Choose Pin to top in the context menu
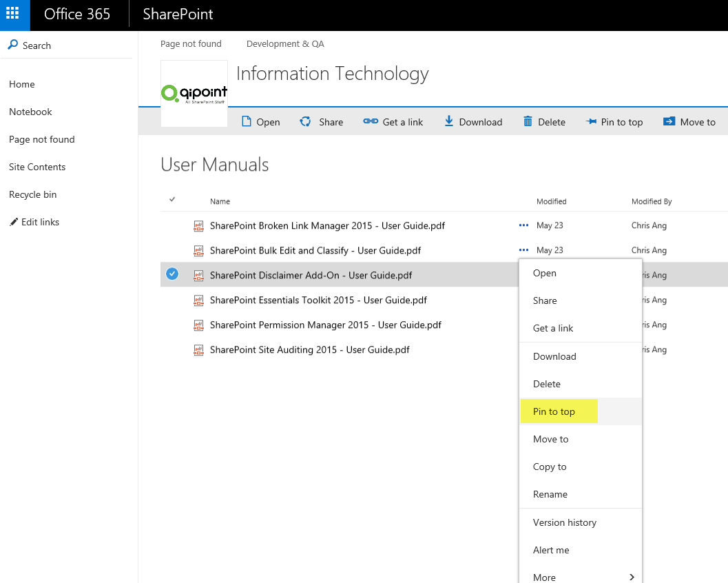This screenshot has height=583, width=728. (554, 411)
